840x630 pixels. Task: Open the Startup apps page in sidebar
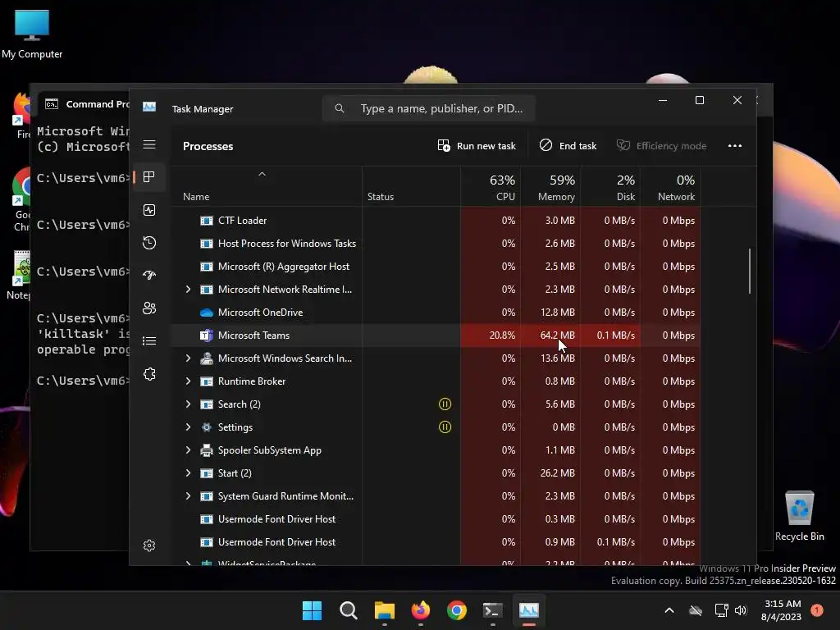149,276
